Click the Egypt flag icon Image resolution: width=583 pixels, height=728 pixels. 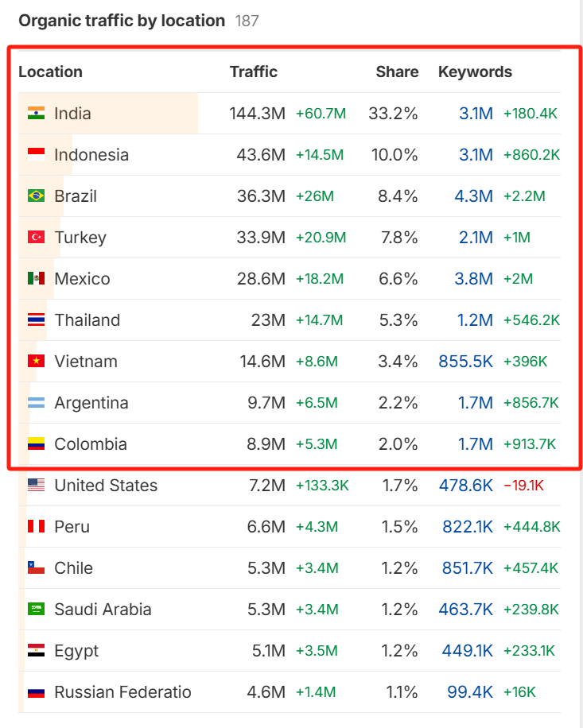pos(36,651)
